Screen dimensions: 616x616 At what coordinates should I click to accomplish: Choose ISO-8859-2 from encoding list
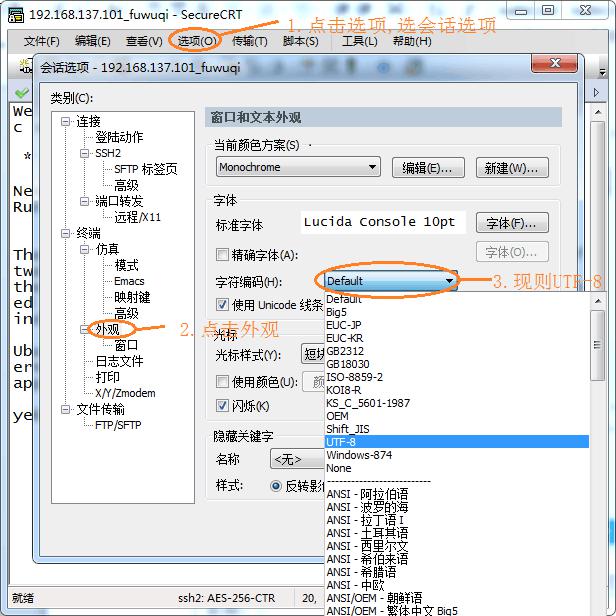click(x=457, y=377)
